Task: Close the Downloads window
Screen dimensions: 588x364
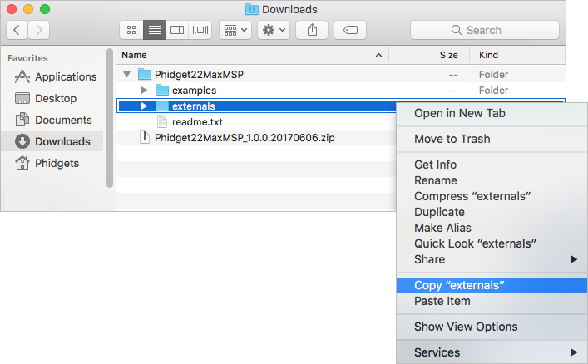Action: point(12,9)
